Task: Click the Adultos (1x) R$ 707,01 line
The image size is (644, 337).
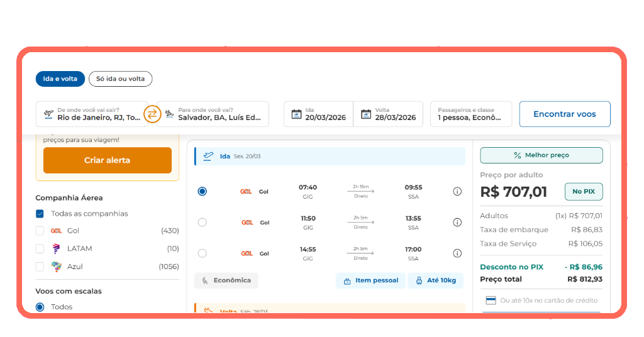Action: 541,216
